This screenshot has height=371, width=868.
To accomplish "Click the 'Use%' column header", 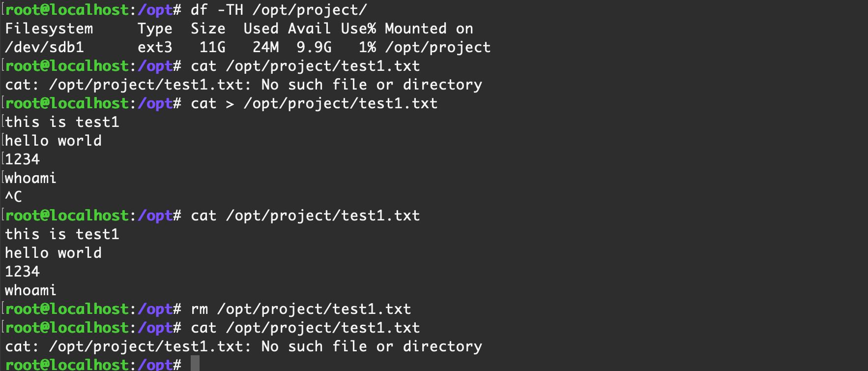I will [x=358, y=29].
